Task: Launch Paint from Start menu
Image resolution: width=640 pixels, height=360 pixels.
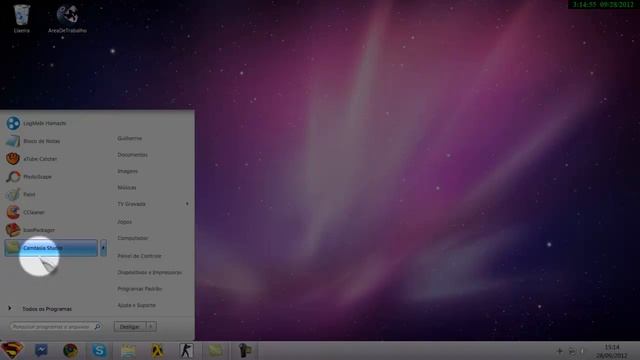Action: [51, 195]
